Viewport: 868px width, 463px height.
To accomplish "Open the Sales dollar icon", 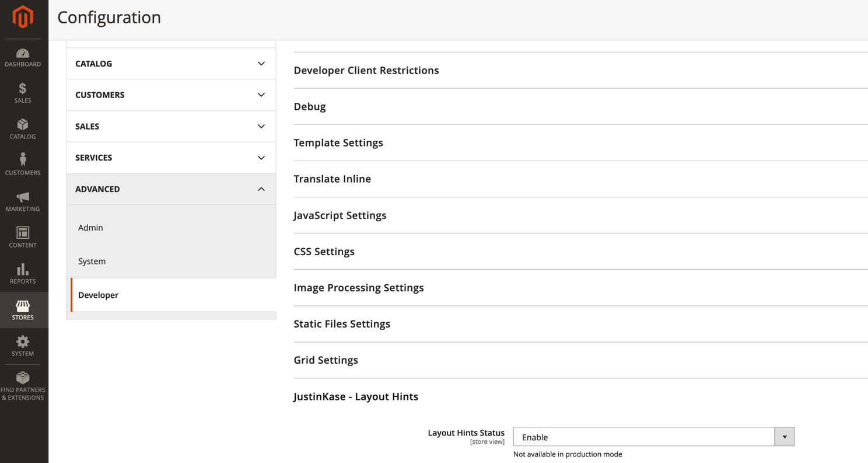I will coord(23,89).
